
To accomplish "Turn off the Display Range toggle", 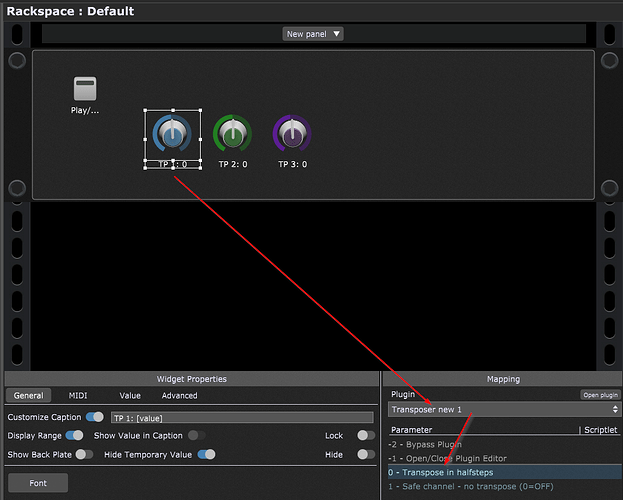I will click(75, 436).
